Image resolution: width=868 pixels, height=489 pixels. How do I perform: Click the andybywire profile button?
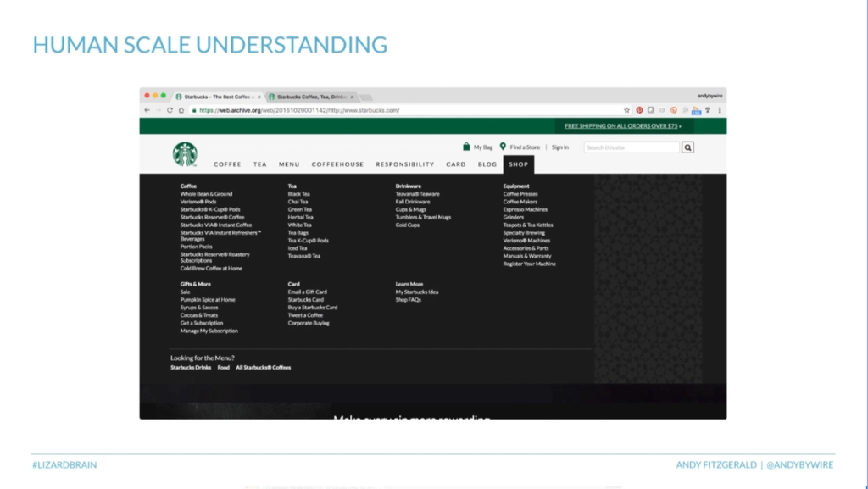click(x=709, y=96)
